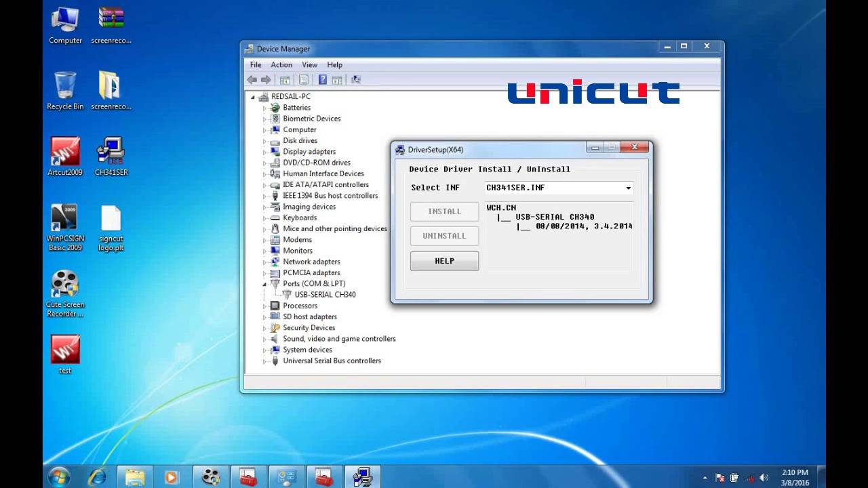Select the Security Devices tree item
The width and height of the screenshot is (868, 488).
tap(309, 327)
